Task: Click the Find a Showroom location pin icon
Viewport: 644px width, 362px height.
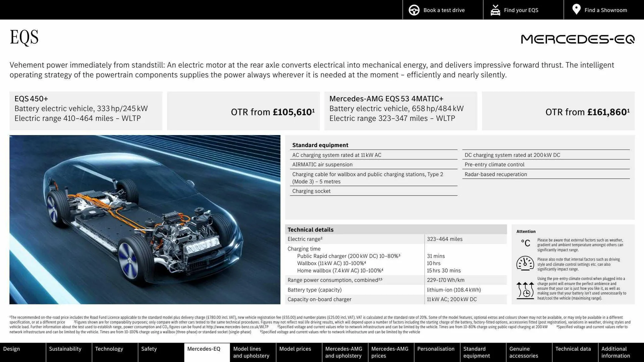Action: tap(576, 9)
